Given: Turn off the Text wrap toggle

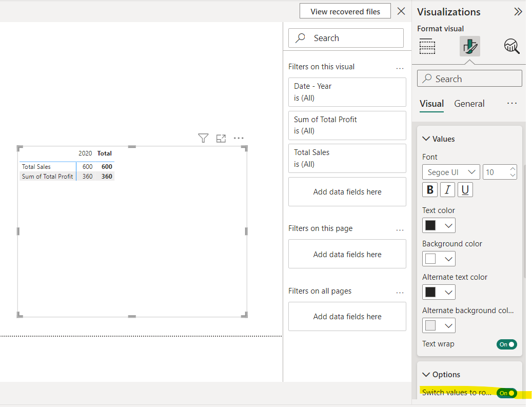Looking at the screenshot, I should [506, 344].
